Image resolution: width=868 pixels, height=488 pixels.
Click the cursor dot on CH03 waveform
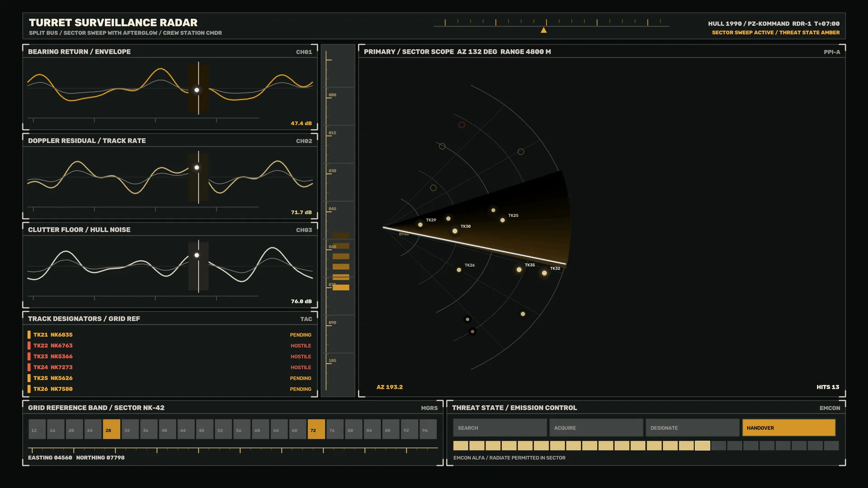[197, 255]
